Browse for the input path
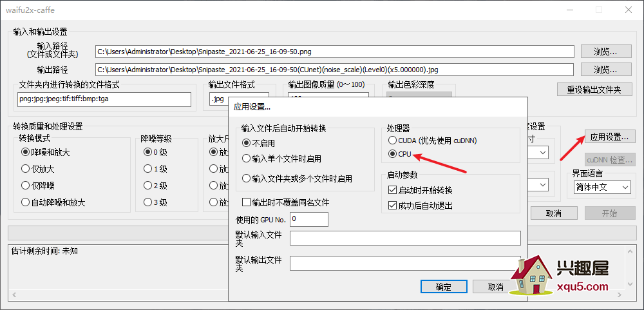Screen dimensions: 644x310 click(x=606, y=52)
